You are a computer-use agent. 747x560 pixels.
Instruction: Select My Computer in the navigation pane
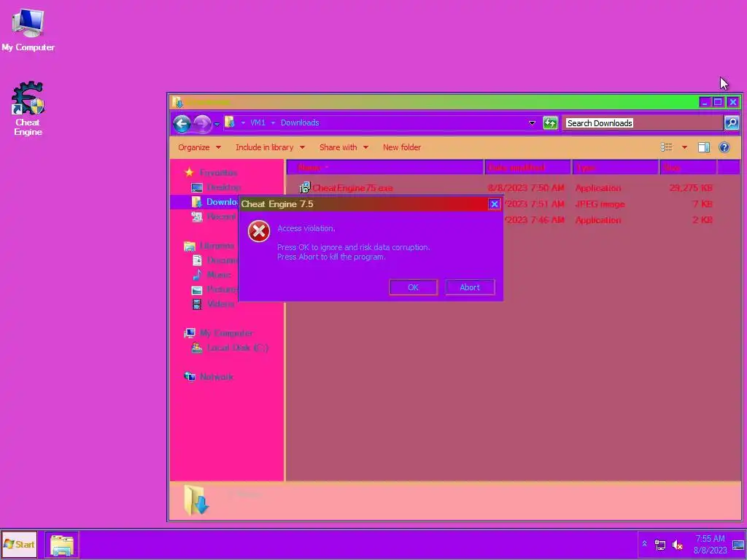click(x=226, y=332)
